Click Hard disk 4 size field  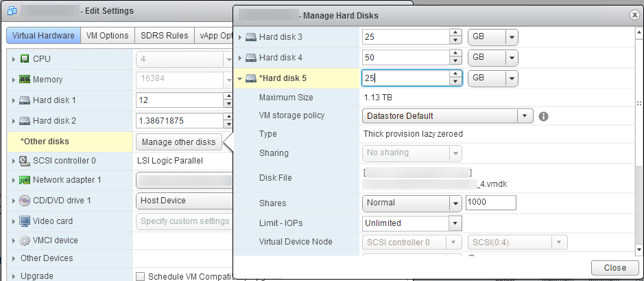[x=406, y=58]
